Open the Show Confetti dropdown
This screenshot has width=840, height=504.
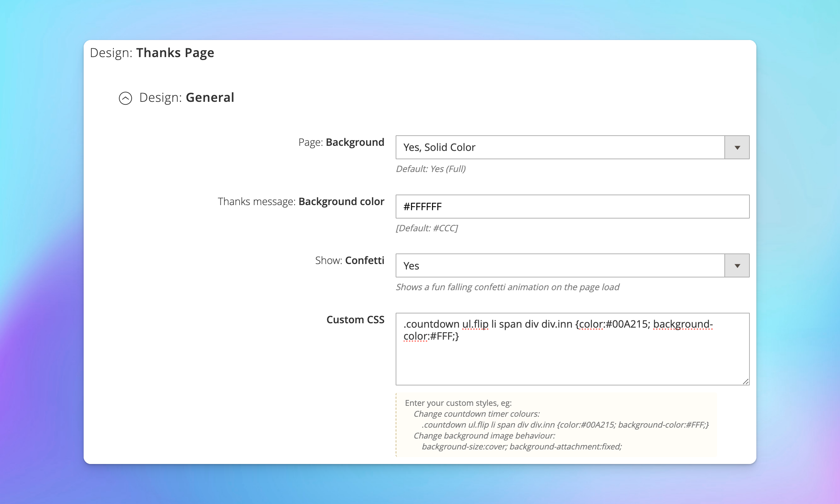pyautogui.click(x=572, y=265)
